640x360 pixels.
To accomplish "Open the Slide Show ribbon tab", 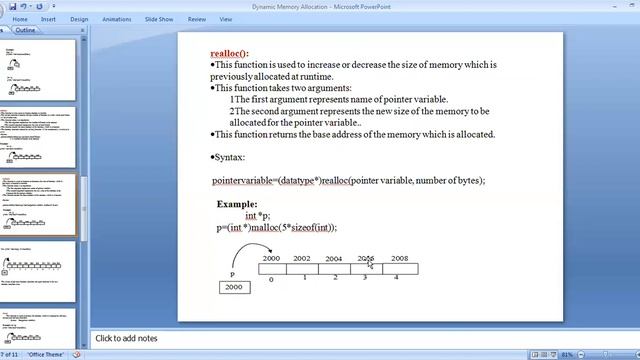I will pos(159,19).
